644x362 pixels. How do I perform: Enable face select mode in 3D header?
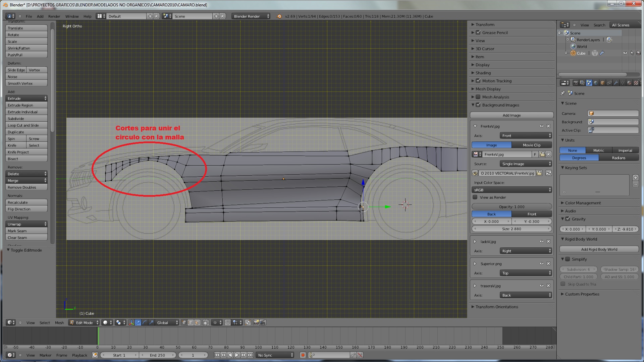click(x=197, y=322)
